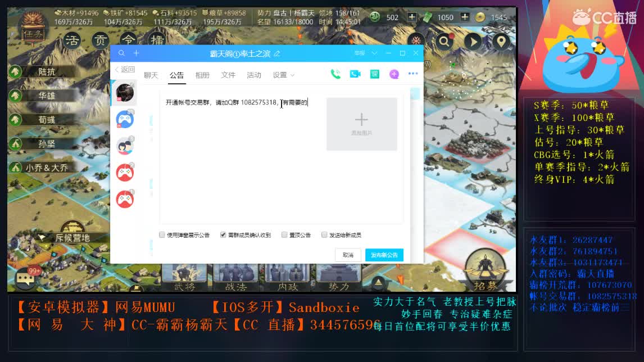Open the 内政 game menu tab
644x362 pixels.
coord(288,279)
